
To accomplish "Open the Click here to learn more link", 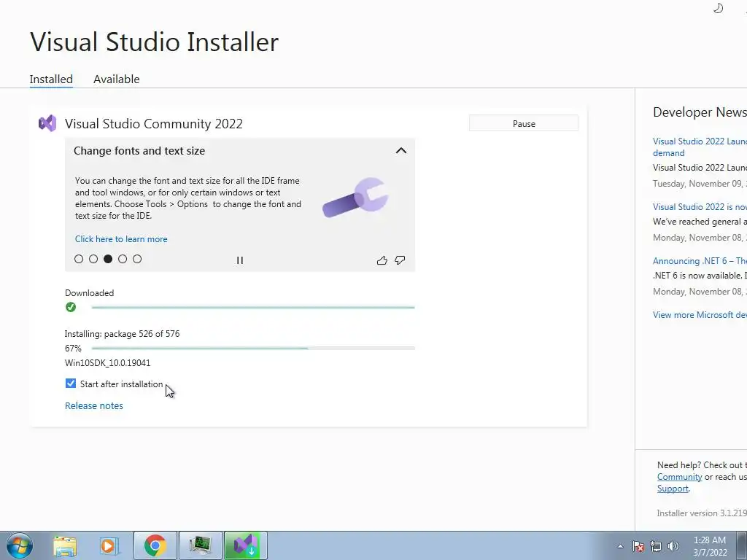I will (121, 239).
